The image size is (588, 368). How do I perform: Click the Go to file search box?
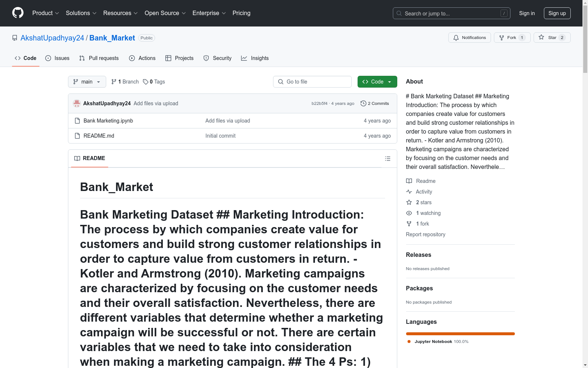pos(312,82)
